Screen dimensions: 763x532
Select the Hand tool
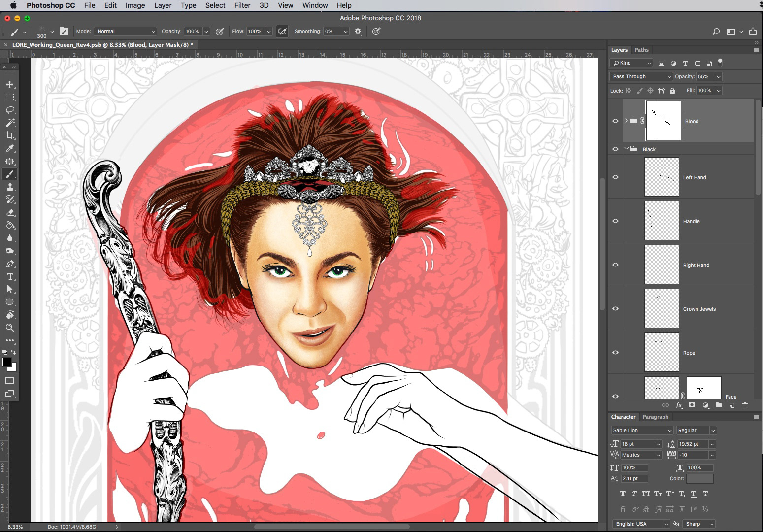pyautogui.click(x=10, y=315)
